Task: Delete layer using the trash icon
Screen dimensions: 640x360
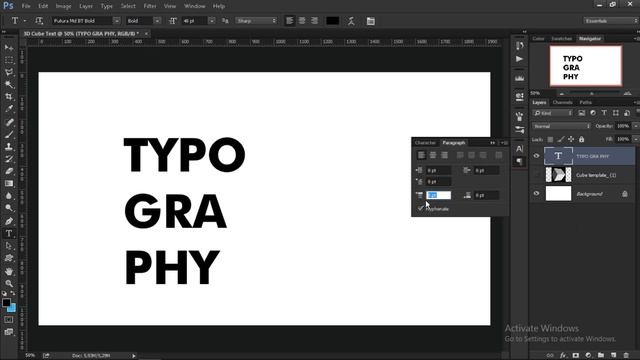Action: 626,356
